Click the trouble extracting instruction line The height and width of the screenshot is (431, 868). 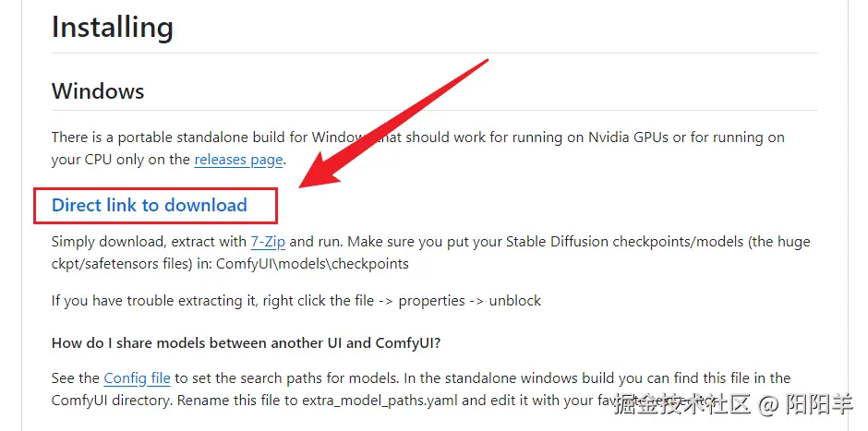[x=296, y=301]
